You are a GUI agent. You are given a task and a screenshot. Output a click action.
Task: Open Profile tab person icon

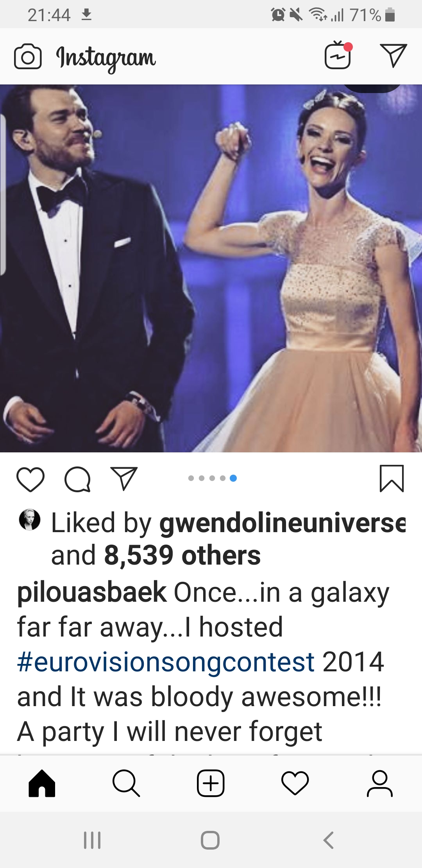click(379, 783)
